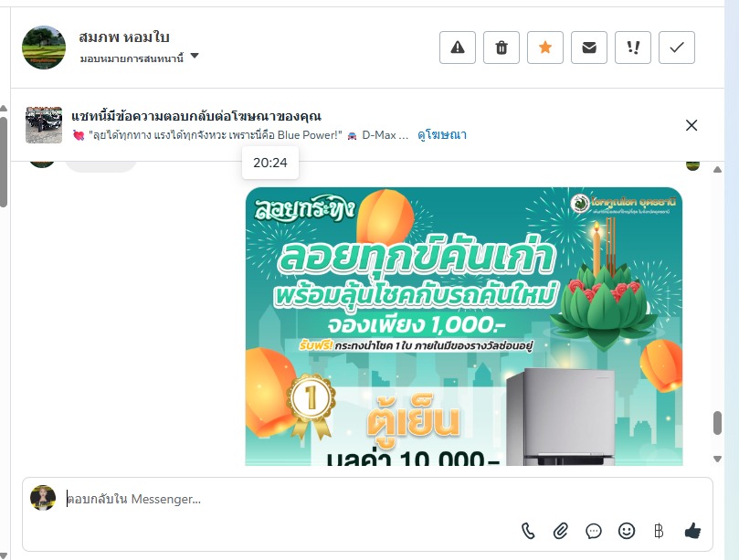Image resolution: width=739 pixels, height=560 pixels.
Task: Toggle the orange star follow-up icon
Action: (x=544, y=48)
